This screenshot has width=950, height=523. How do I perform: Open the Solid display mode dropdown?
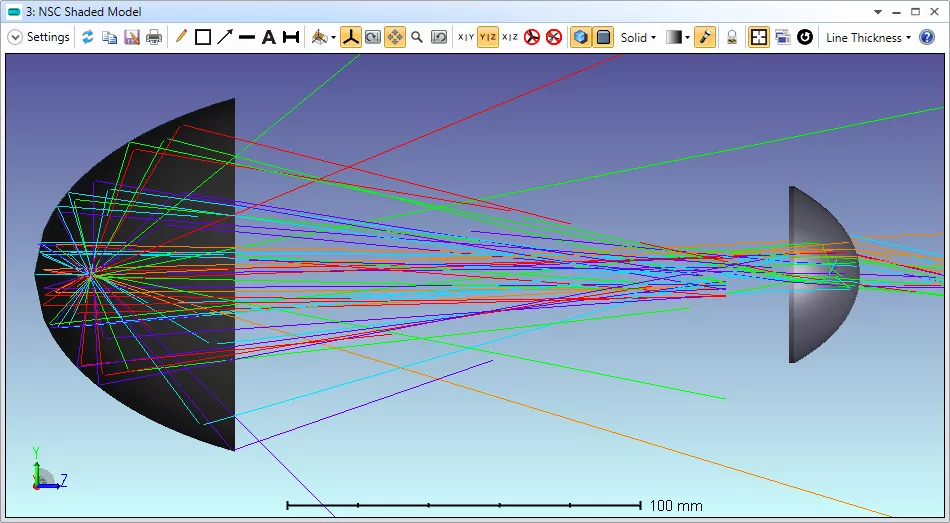[x=638, y=37]
